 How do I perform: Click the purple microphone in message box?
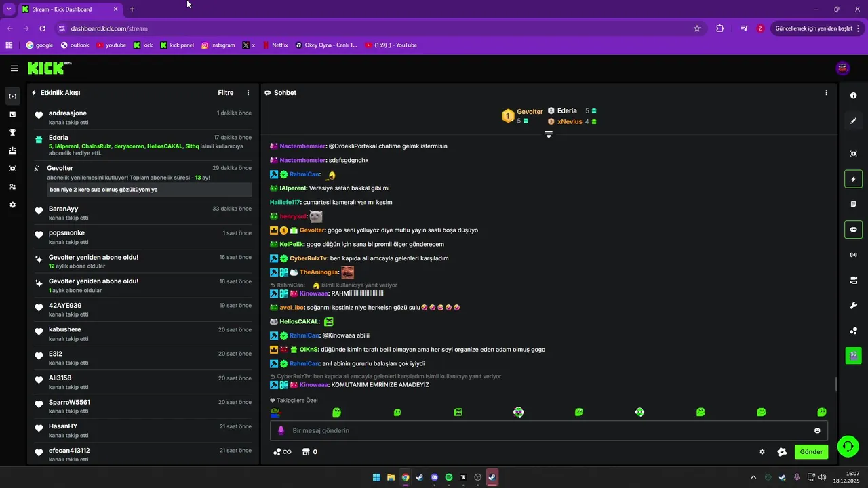click(x=281, y=430)
